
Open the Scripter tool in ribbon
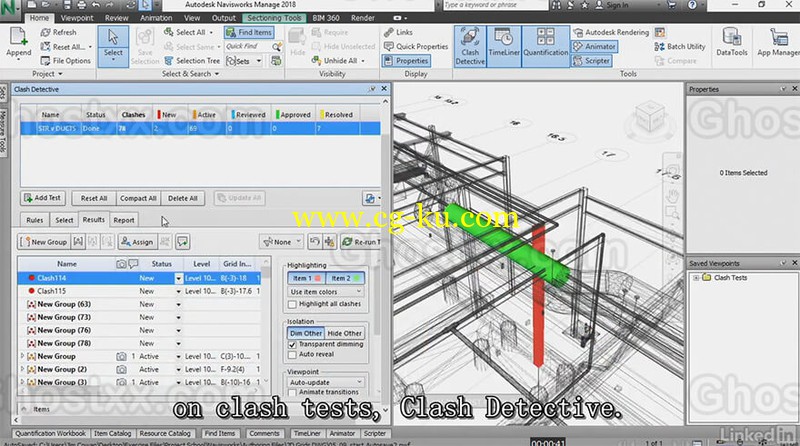591,61
